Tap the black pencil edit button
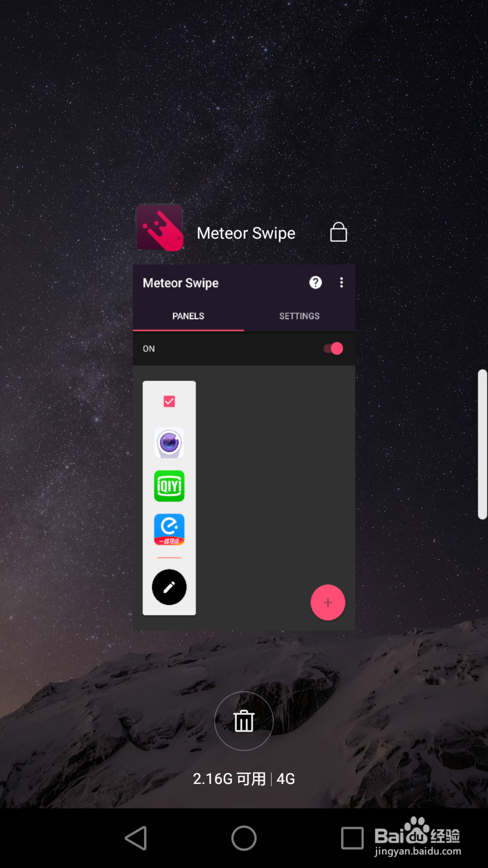Image resolution: width=488 pixels, height=868 pixels. pyautogui.click(x=169, y=587)
